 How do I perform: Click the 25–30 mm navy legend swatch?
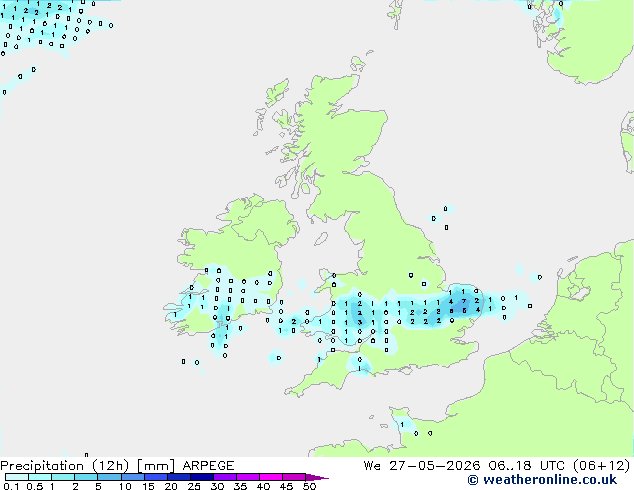click(202, 477)
